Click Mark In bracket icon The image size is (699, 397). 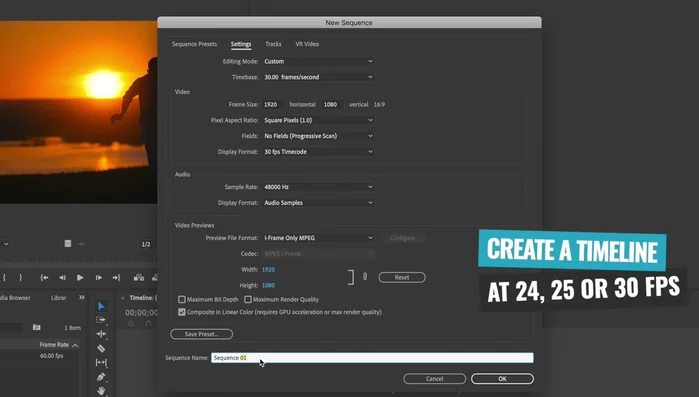pyautogui.click(x=4, y=277)
